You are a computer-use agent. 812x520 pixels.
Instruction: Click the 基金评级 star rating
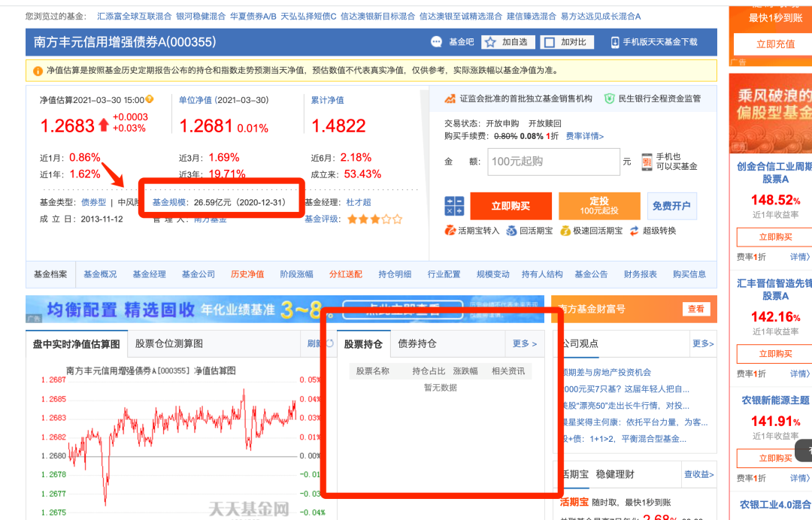pyautogui.click(x=374, y=219)
